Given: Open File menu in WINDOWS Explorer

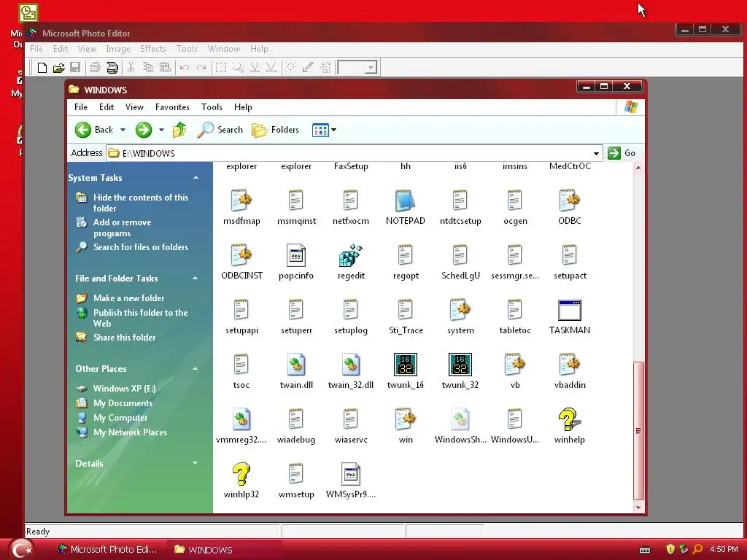Looking at the screenshot, I should pyautogui.click(x=80, y=107).
